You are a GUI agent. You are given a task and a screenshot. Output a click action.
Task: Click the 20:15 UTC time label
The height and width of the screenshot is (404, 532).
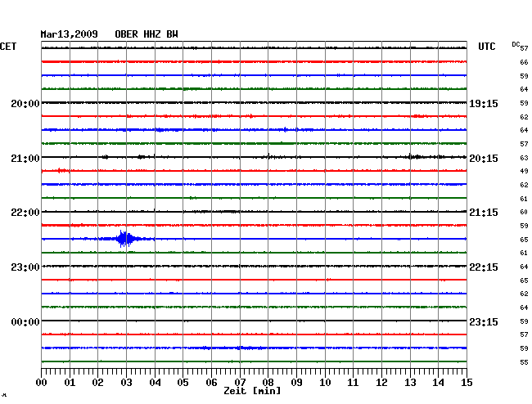point(484,159)
